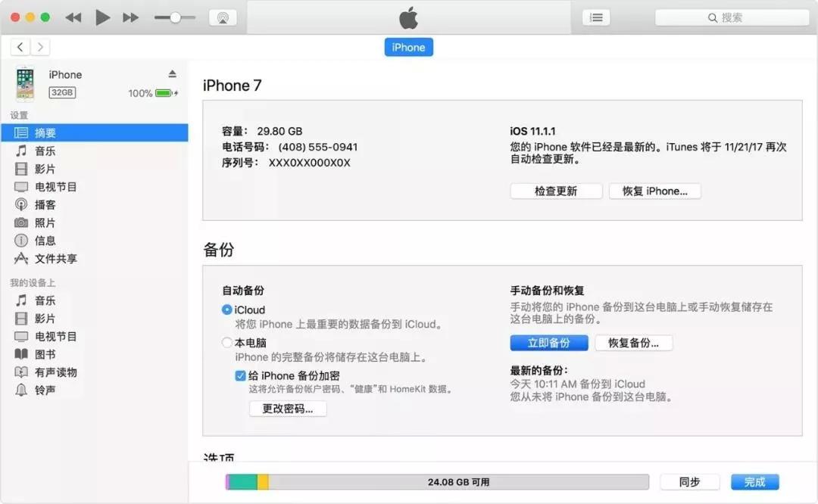Click the back navigation chevron
818x504 pixels.
(x=19, y=46)
